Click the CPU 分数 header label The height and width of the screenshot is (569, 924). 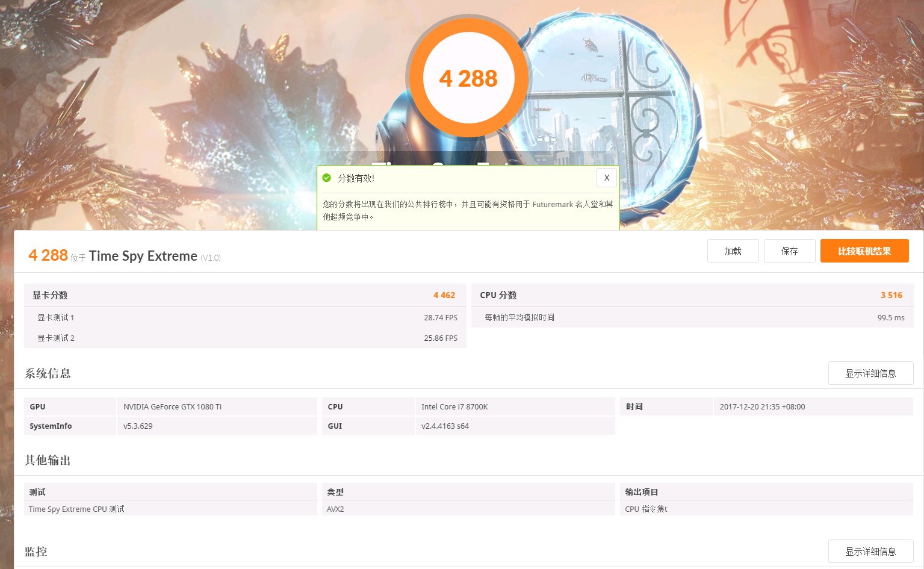(x=498, y=295)
